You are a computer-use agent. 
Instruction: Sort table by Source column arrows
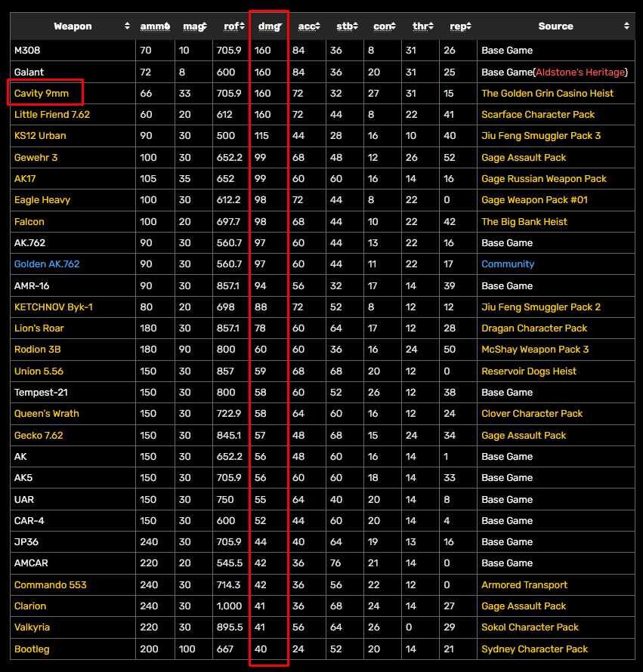(626, 26)
